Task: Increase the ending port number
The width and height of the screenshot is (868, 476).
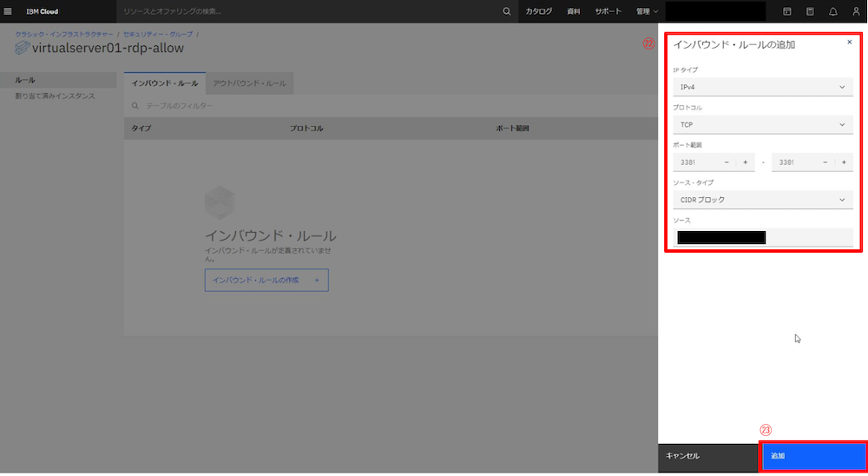Action: point(844,162)
